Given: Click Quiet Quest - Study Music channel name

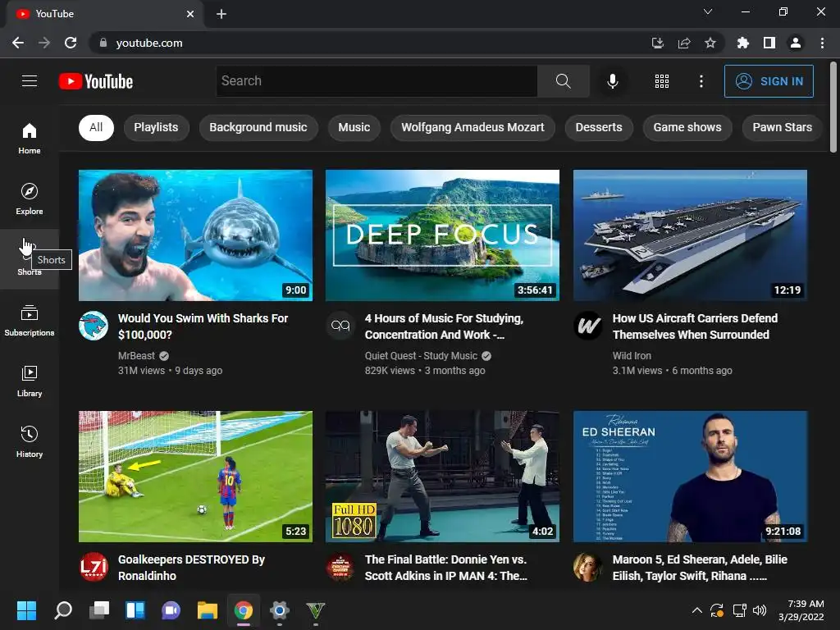Looking at the screenshot, I should pyautogui.click(x=421, y=356).
